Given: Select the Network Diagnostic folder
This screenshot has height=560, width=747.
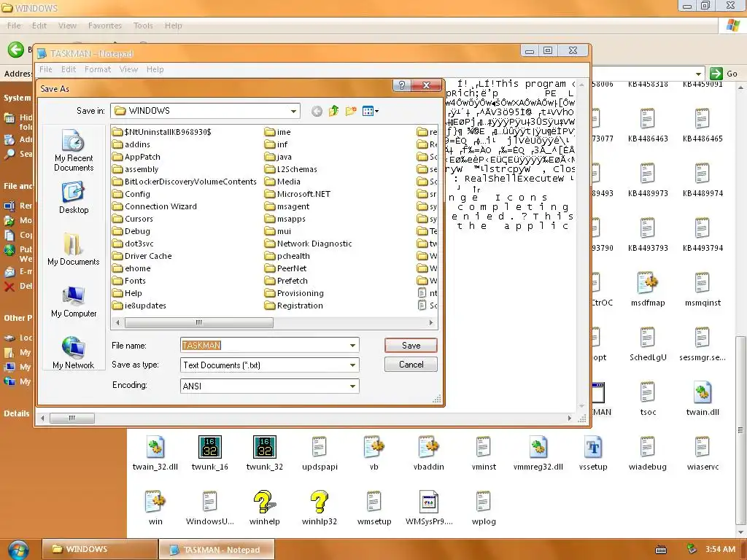Looking at the screenshot, I should 309,244.
